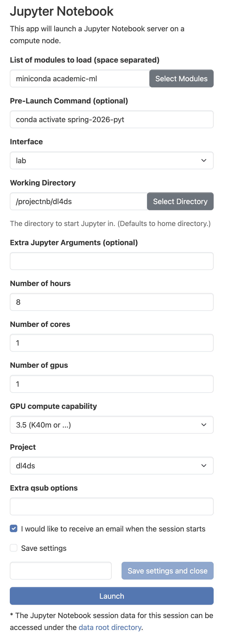Open the data root directory link
Screen dimensions: 230x644
click(110, 627)
